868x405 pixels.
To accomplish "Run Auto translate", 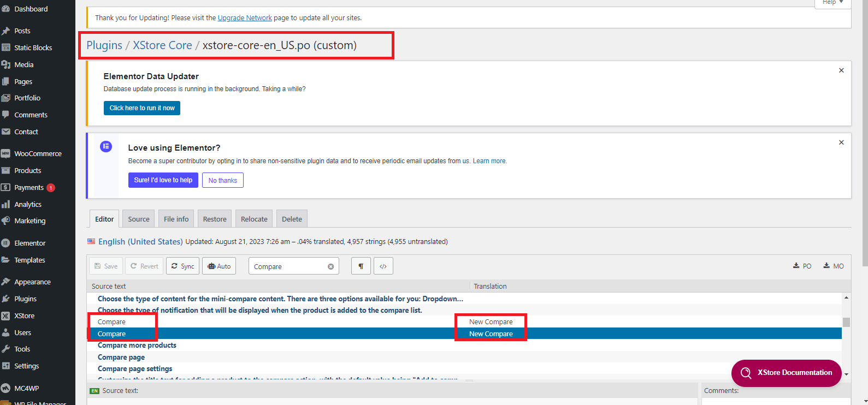I will [x=219, y=266].
